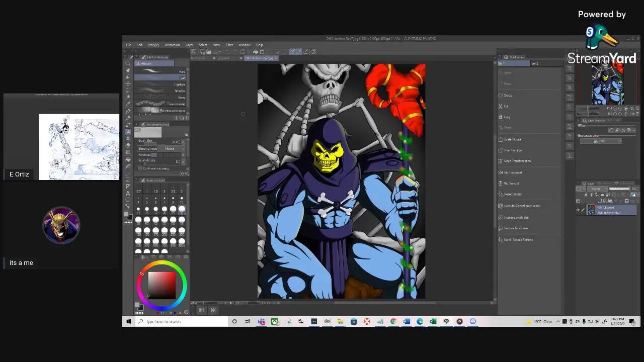Expand the Hardness options arrow

(183, 155)
